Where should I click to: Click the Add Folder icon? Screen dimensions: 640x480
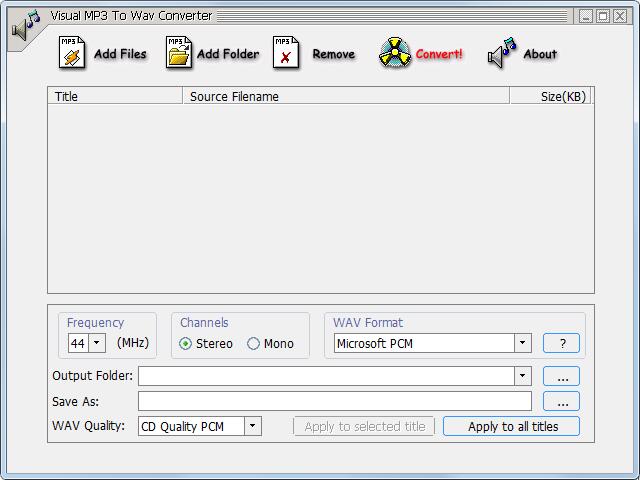[x=179, y=53]
